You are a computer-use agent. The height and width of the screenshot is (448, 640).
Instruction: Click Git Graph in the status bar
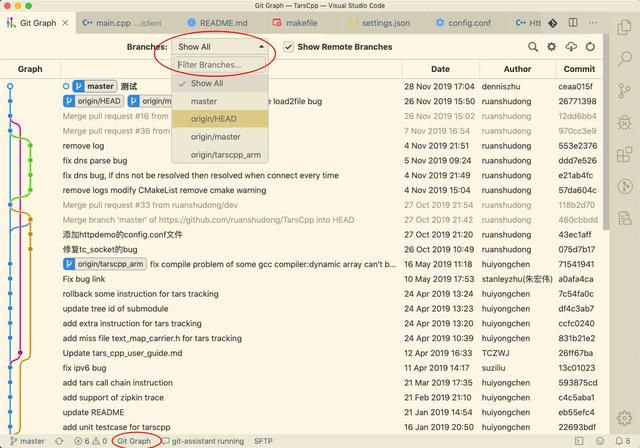tap(134, 441)
